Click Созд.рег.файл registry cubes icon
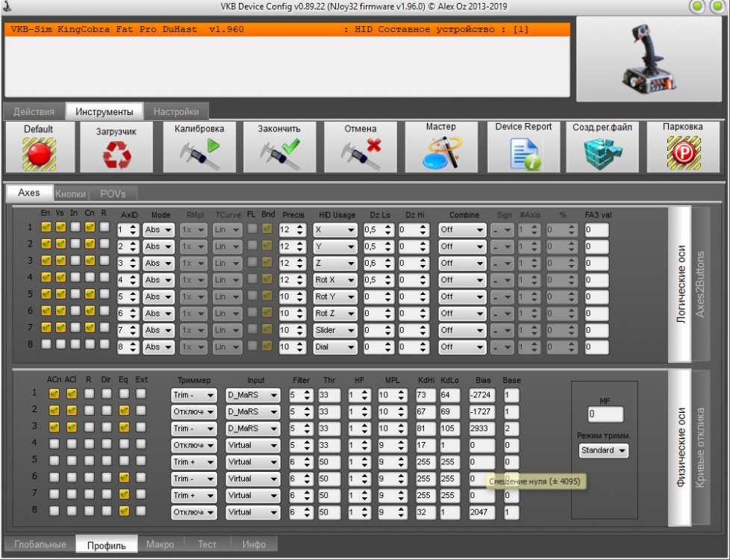 pos(602,153)
